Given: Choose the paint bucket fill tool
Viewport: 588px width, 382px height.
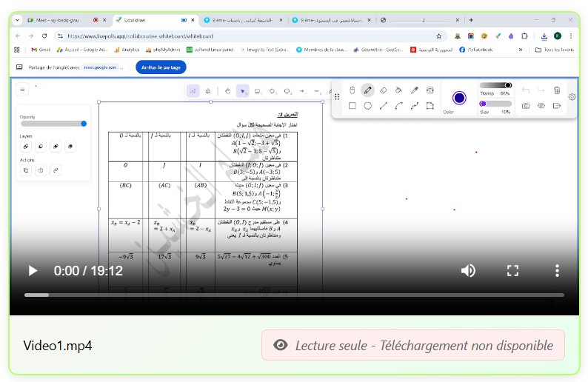Looking at the screenshot, I should click(x=398, y=90).
